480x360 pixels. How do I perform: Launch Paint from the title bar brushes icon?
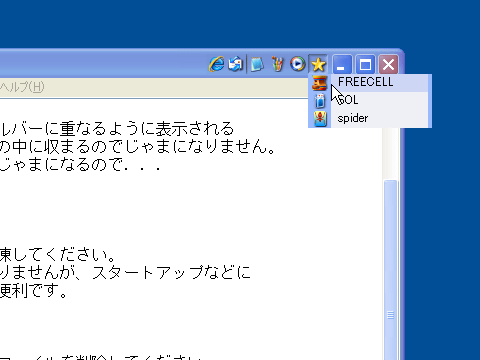(x=277, y=64)
